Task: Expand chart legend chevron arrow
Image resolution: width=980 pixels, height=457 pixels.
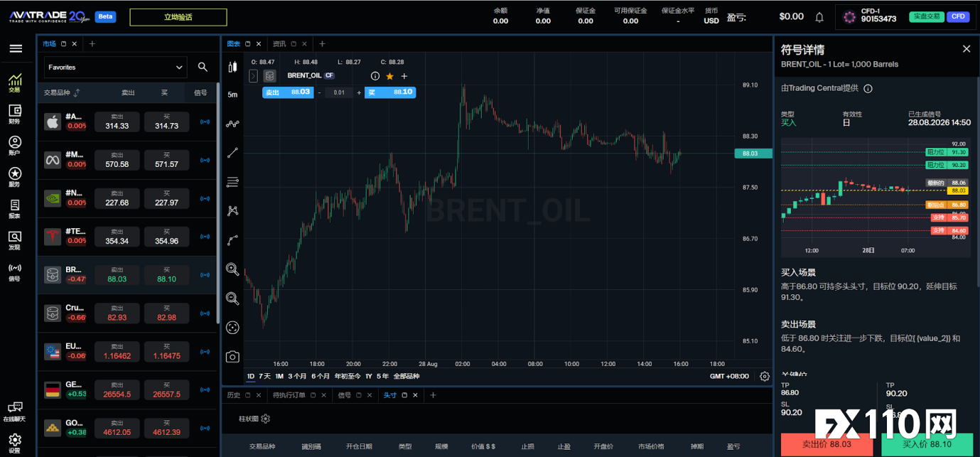Action: (254, 76)
